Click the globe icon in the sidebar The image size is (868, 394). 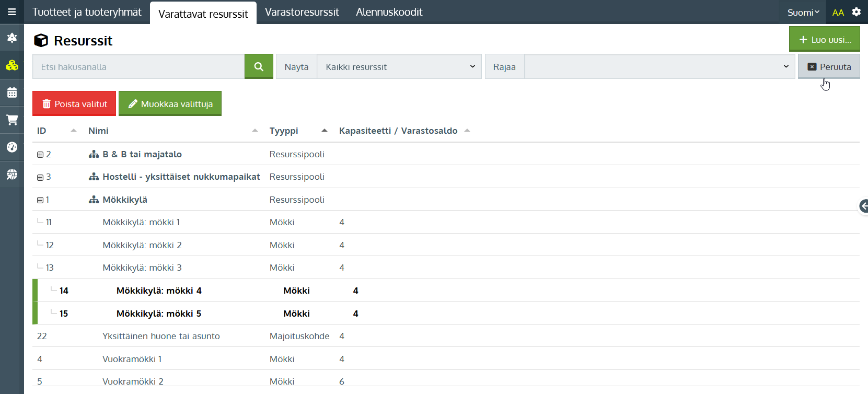[11, 175]
